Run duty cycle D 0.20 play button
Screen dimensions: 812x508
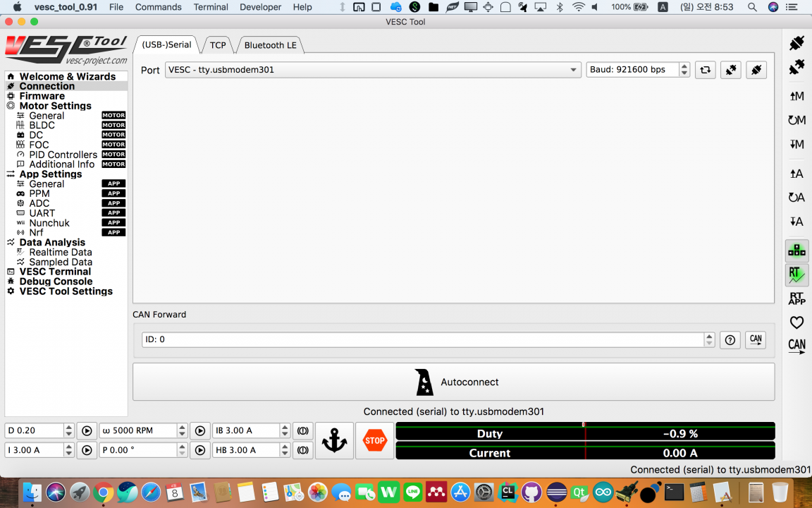pos(87,431)
